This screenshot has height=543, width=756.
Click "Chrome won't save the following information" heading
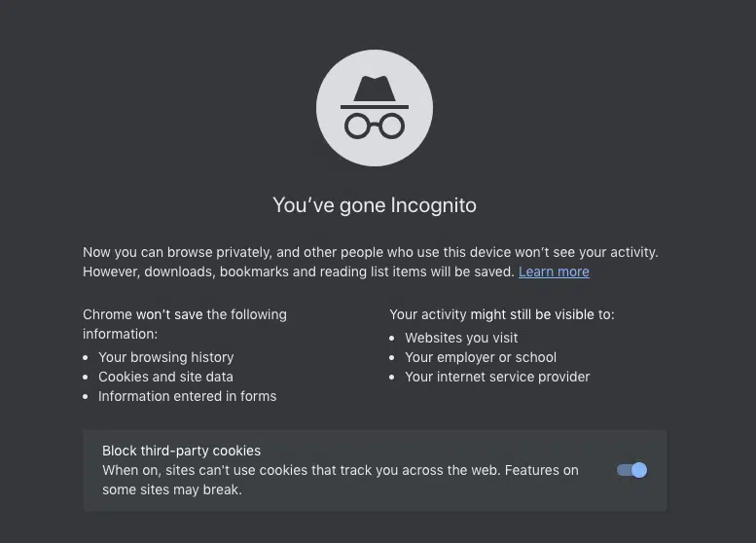tap(185, 324)
